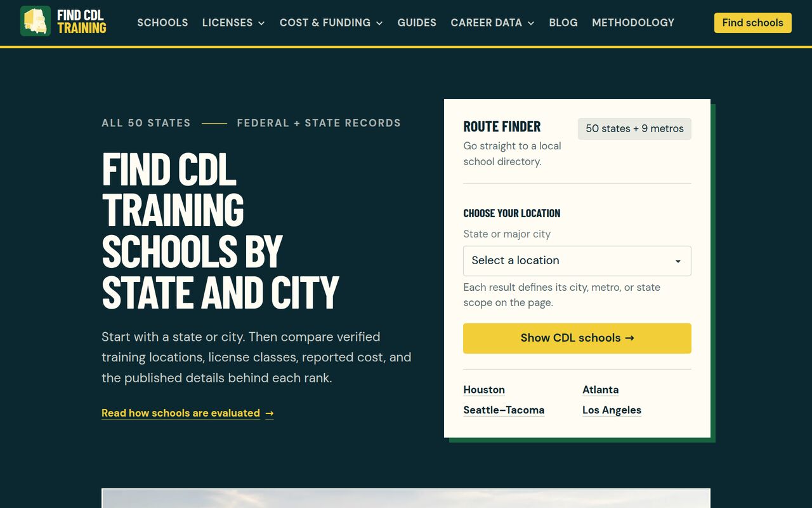Follow Read how schools are evaluated link
This screenshot has width=812, height=508.
tap(188, 413)
